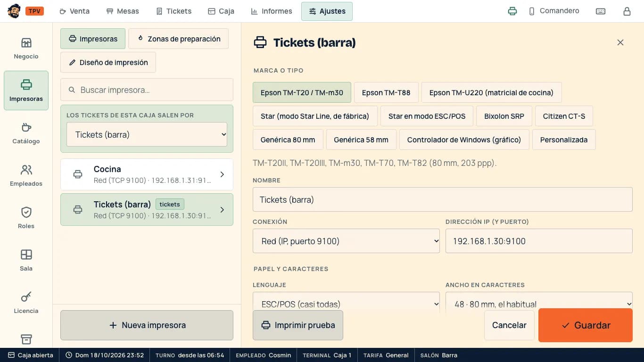Click the chevron on Tickets (barra) row
644x362 pixels.
coord(222,210)
